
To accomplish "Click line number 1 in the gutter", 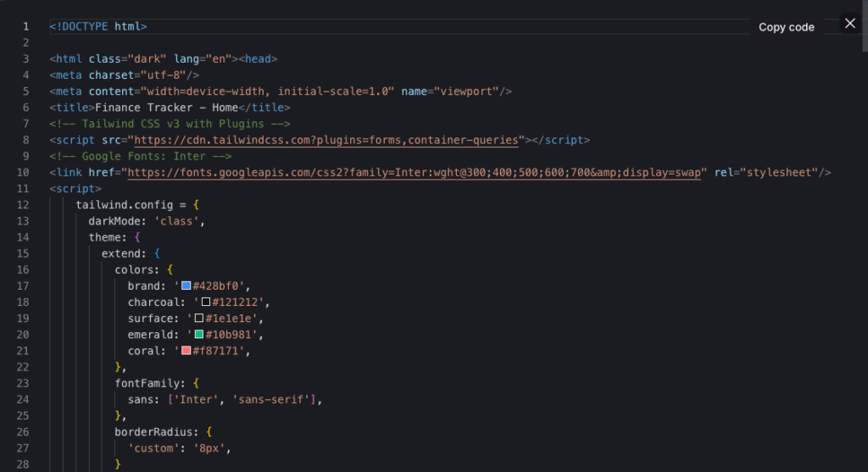I will [25, 26].
